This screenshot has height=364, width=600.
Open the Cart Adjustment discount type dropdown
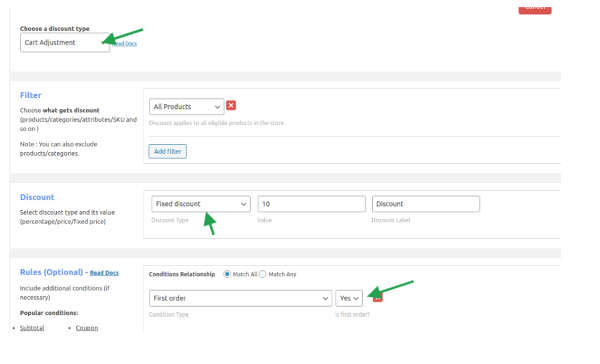click(x=65, y=43)
